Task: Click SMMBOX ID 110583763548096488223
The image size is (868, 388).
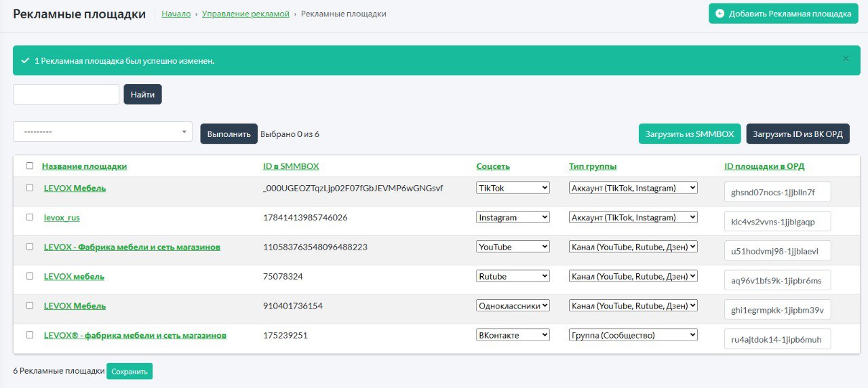Action: [x=315, y=247]
